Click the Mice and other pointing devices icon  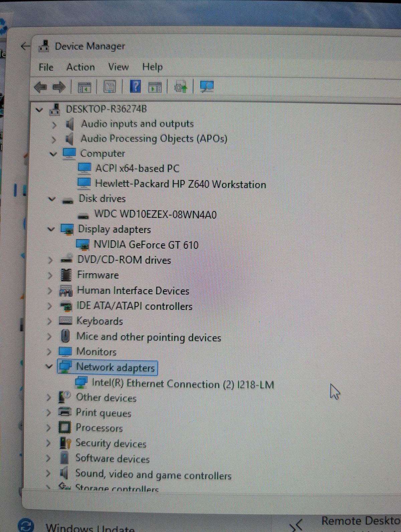(x=65, y=336)
